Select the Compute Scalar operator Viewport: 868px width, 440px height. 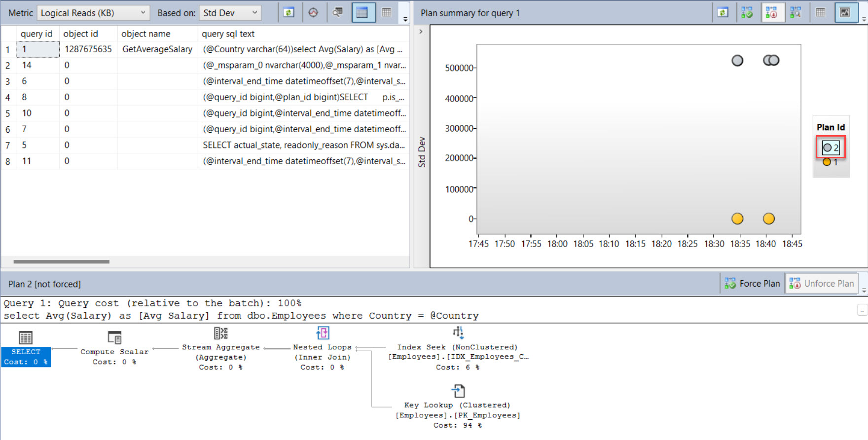coord(114,348)
